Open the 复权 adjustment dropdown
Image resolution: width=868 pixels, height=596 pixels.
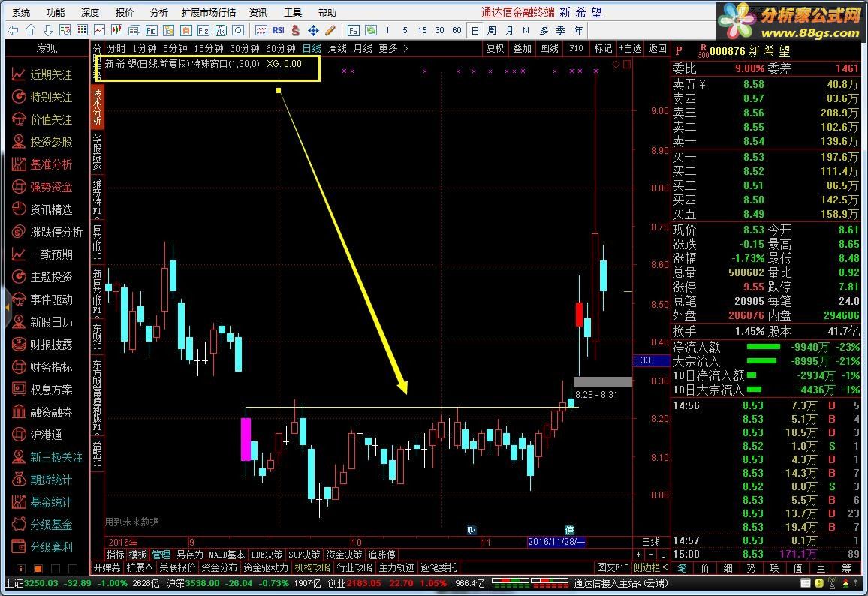(x=496, y=48)
